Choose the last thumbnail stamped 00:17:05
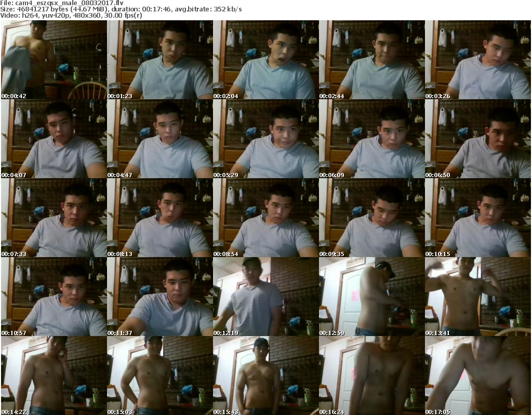 coord(478,376)
